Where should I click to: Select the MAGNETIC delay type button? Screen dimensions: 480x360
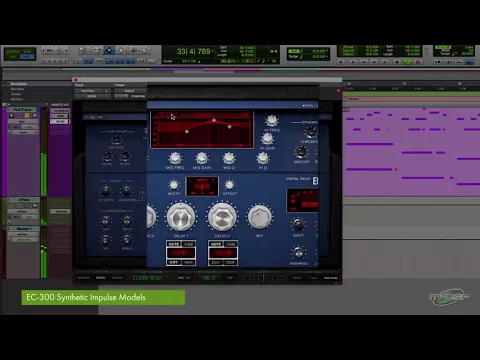tap(84, 278)
